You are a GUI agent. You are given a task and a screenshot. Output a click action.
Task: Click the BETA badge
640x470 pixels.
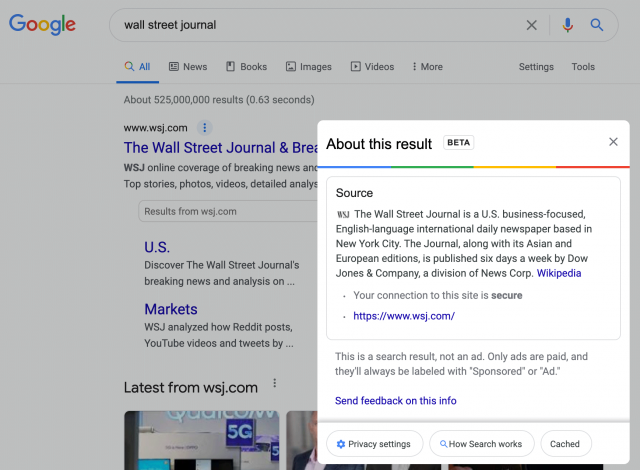pyautogui.click(x=458, y=142)
